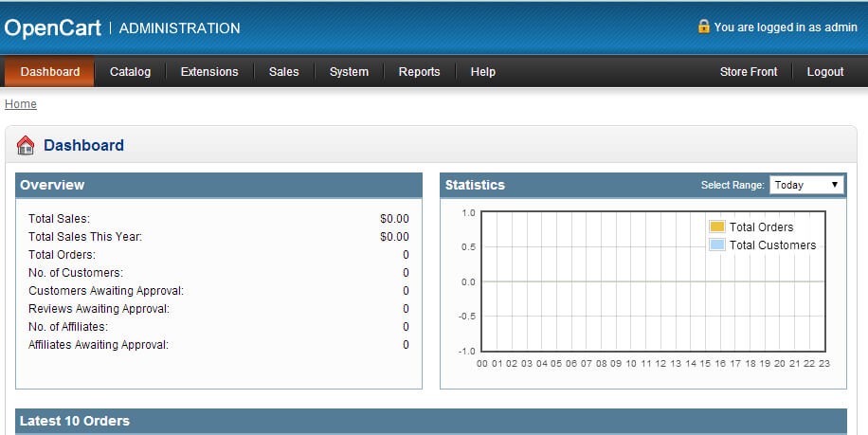Click the Latest 10 Orders header
This screenshot has width=868, height=435.
(431, 421)
